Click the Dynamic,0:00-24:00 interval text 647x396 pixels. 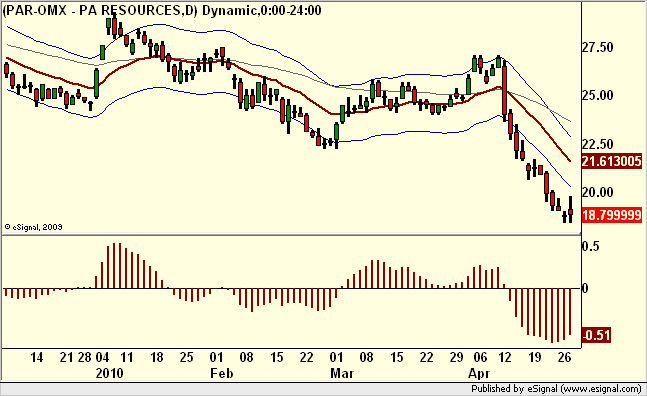coord(262,10)
